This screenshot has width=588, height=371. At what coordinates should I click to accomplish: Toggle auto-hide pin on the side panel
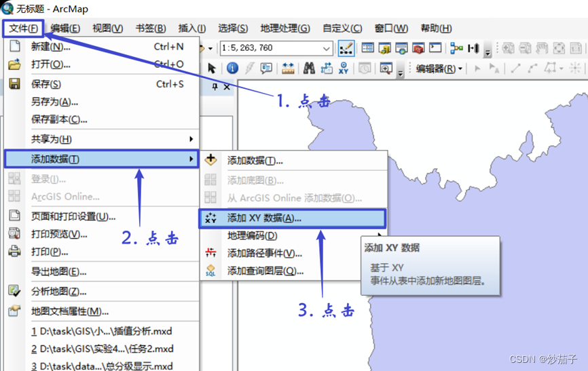coord(215,87)
